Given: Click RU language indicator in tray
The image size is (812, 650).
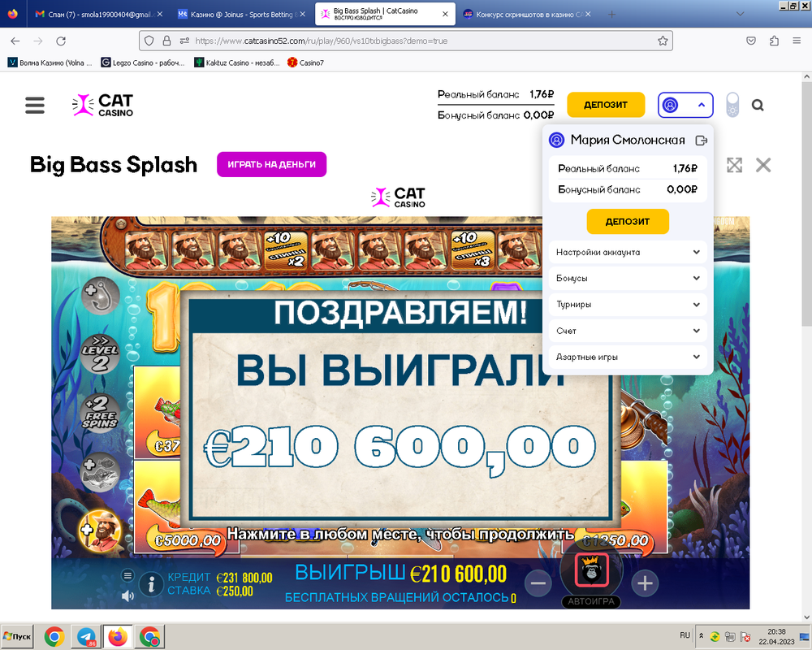Looking at the screenshot, I should pyautogui.click(x=685, y=635).
